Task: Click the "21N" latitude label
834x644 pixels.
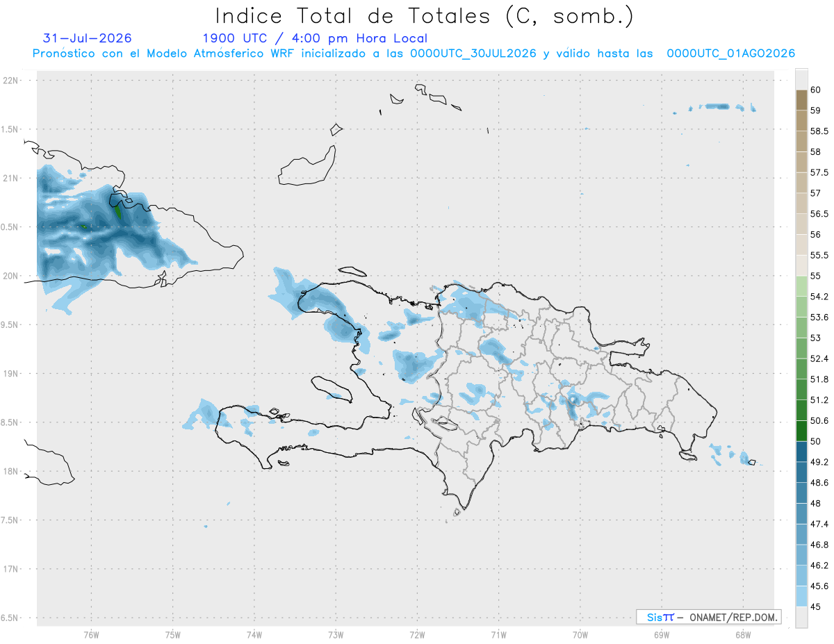Action: pos(12,178)
